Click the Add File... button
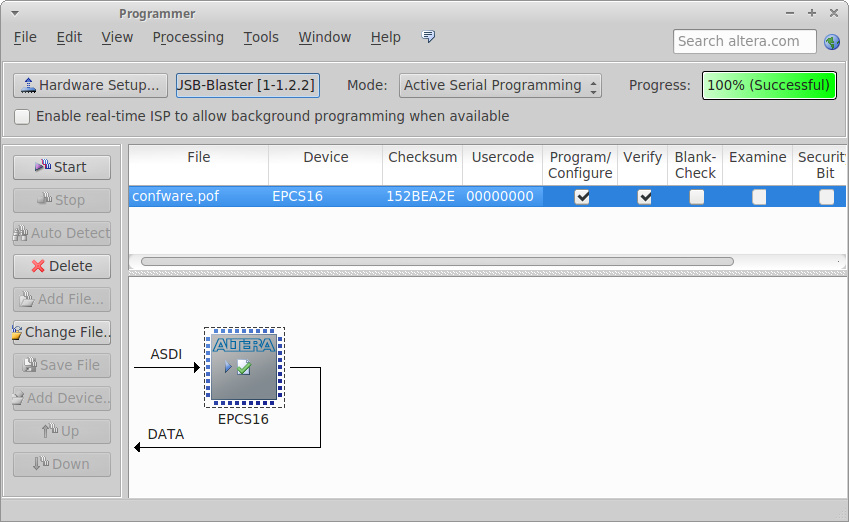Viewport: 849px width, 522px height. tap(62, 299)
